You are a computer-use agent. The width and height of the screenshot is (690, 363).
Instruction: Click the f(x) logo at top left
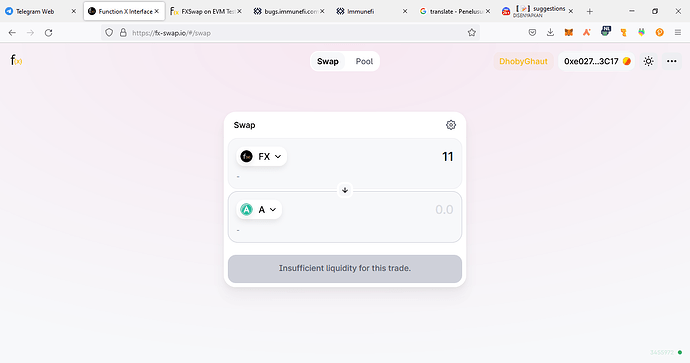coord(16,60)
